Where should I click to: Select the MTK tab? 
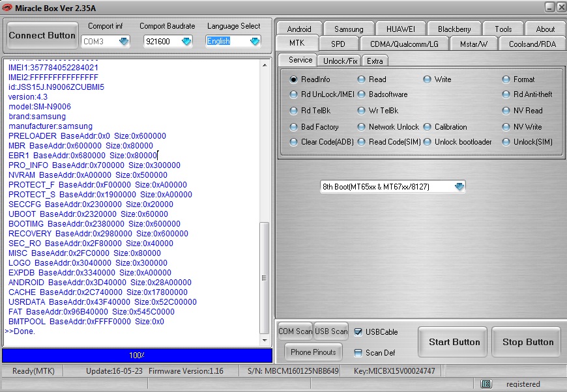(297, 43)
